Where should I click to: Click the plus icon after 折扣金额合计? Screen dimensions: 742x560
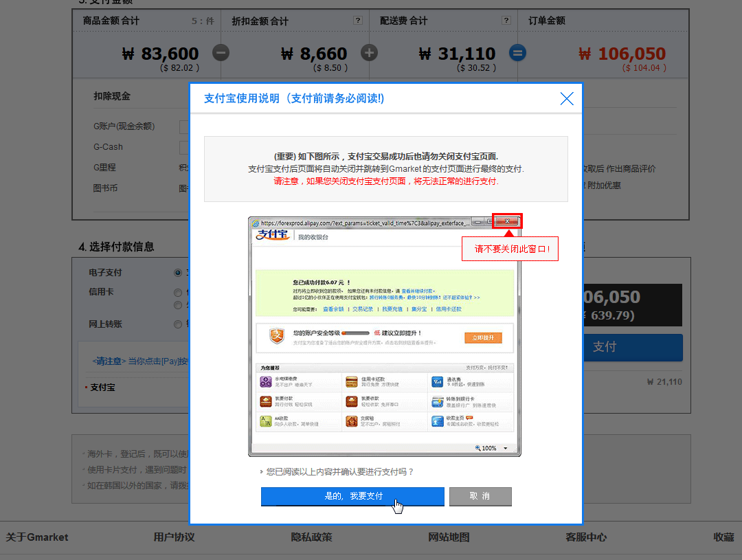pos(369,52)
